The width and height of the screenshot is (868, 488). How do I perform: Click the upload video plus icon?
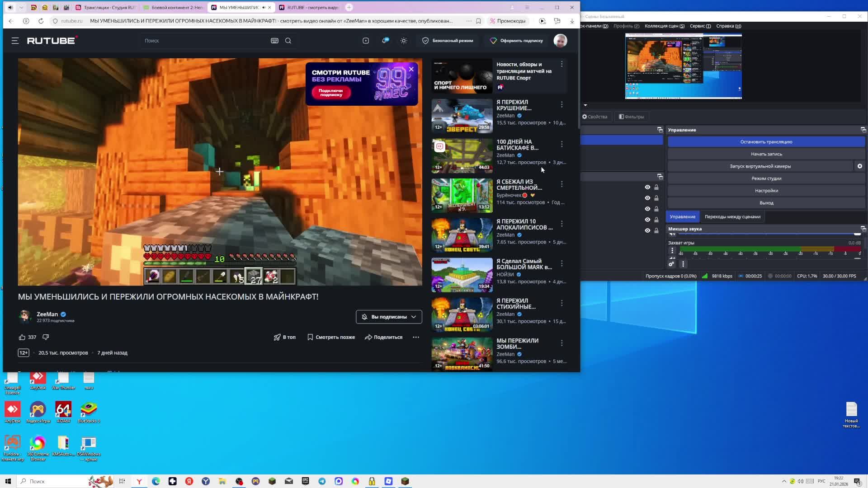[366, 41]
